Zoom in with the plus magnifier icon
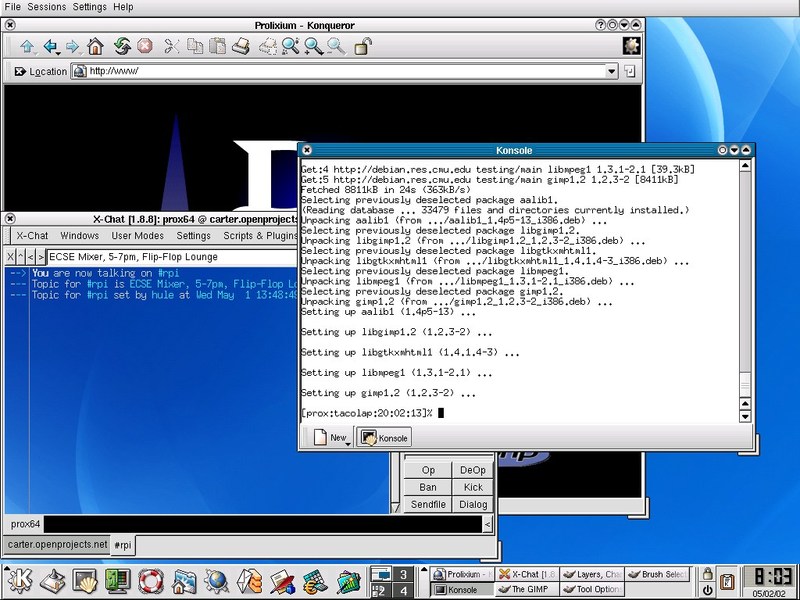 coord(313,46)
